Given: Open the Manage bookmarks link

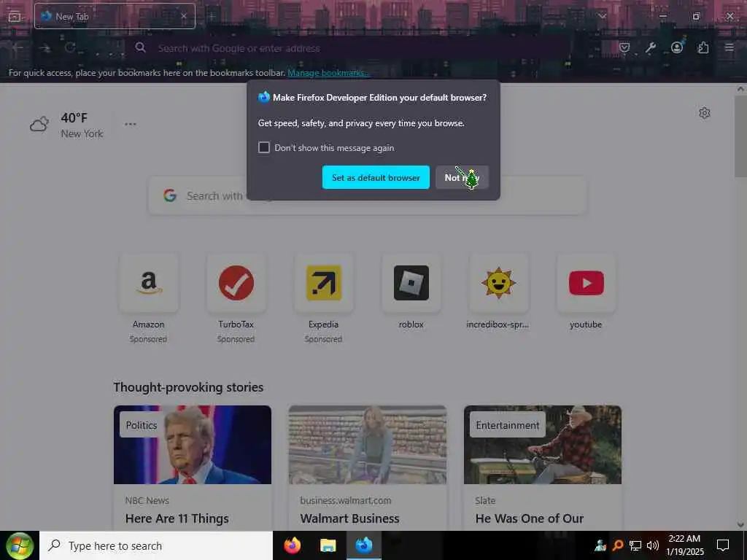Looking at the screenshot, I should coord(328,73).
